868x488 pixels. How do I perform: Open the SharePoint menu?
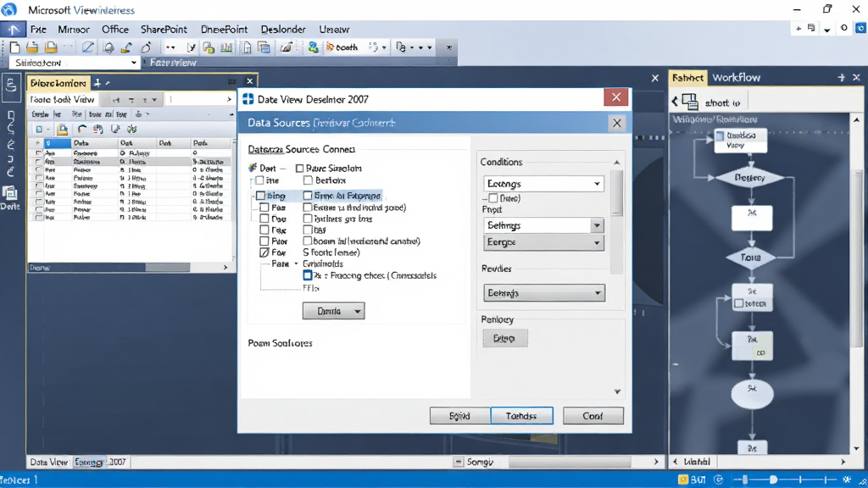click(164, 30)
